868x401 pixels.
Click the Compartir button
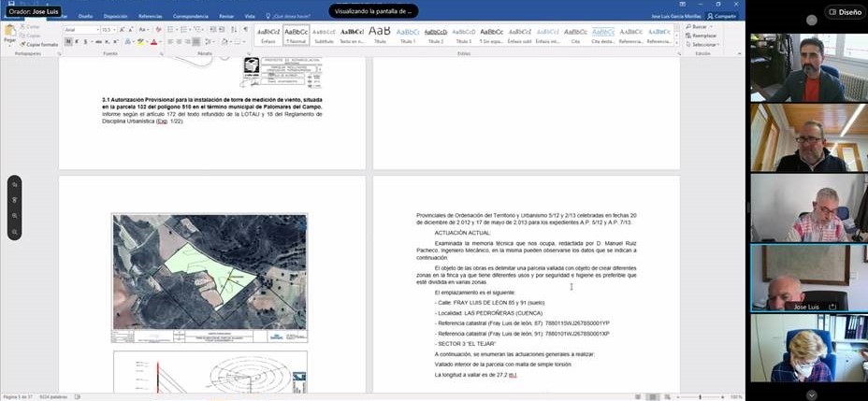pos(722,16)
